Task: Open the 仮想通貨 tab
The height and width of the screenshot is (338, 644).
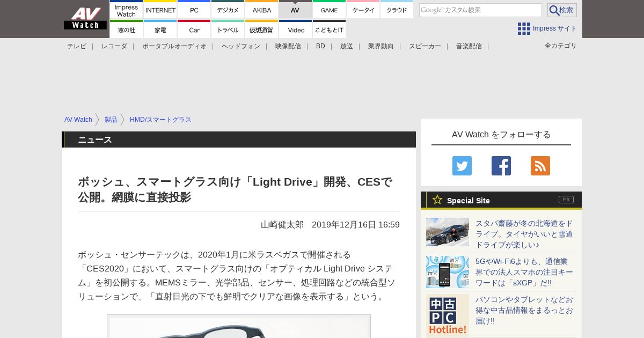Action: 262,30
